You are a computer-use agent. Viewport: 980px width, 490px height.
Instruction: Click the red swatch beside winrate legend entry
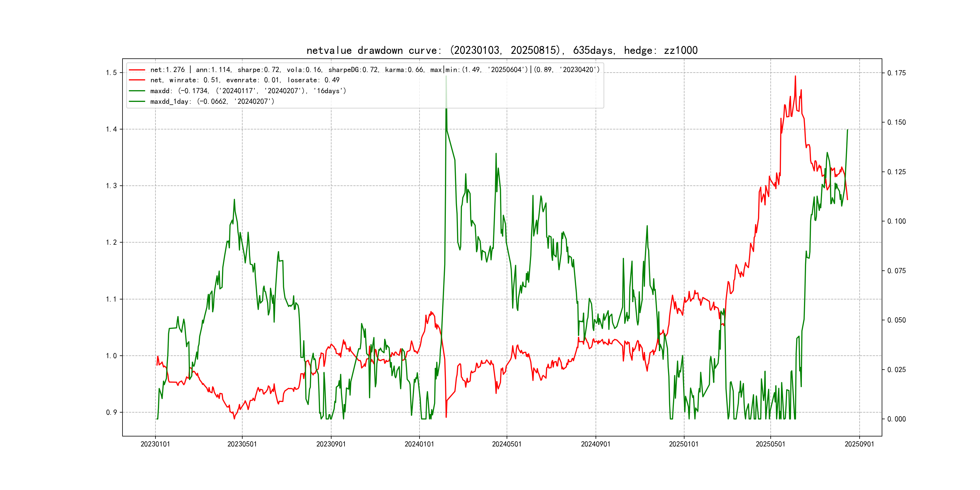[137, 80]
